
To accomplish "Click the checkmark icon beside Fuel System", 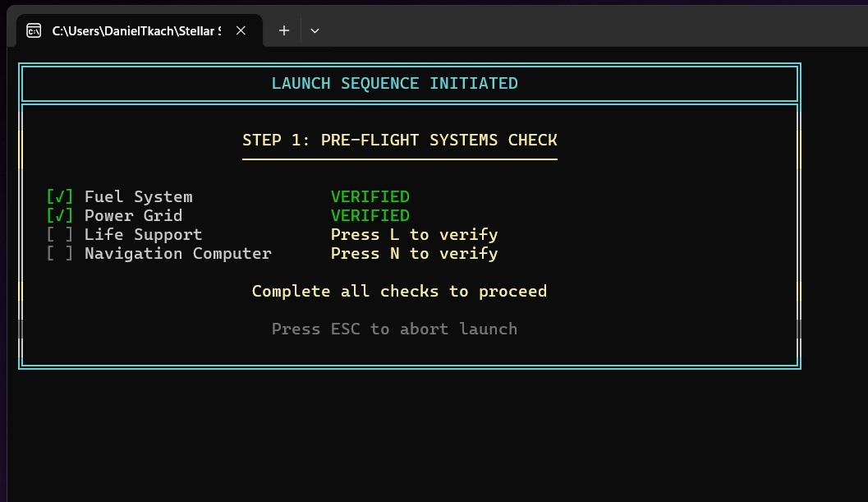I will 59,196.
